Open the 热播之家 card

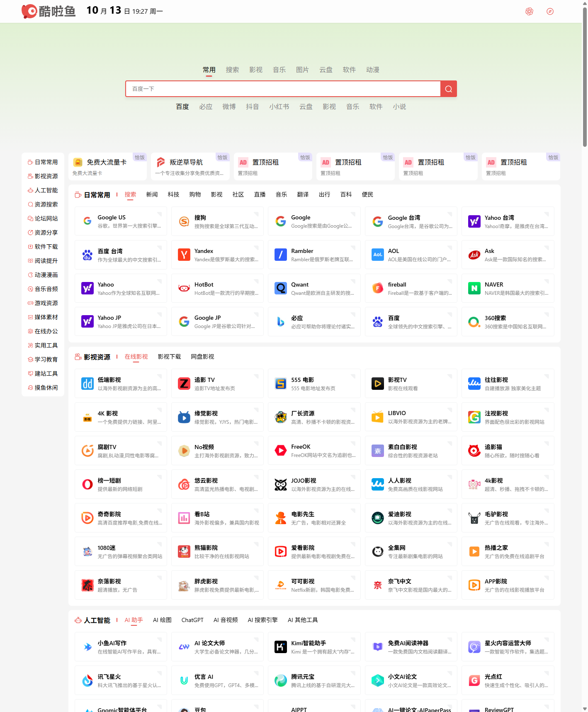click(508, 551)
